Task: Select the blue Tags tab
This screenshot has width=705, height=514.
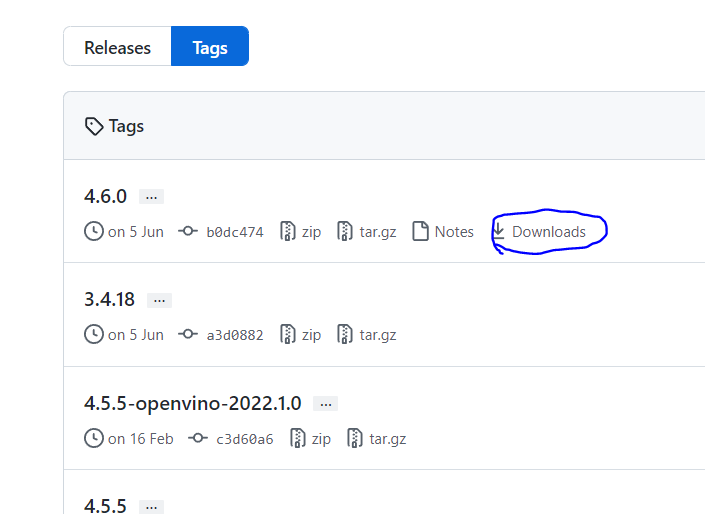Action: coord(210,46)
